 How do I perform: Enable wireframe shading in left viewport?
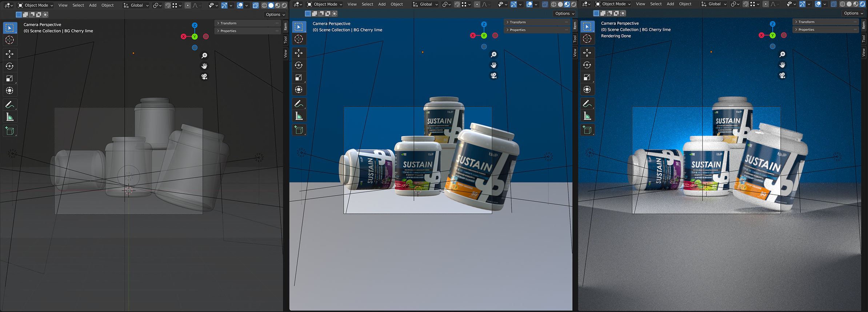point(264,5)
